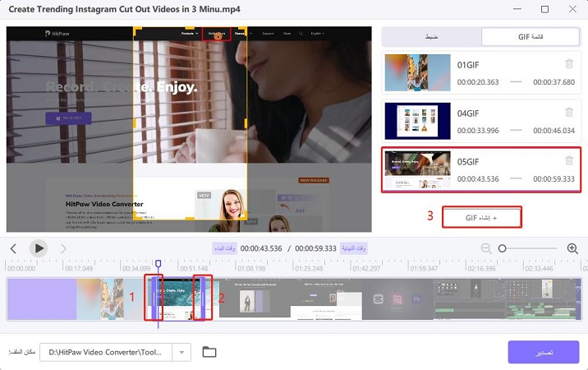The height and width of the screenshot is (370, 588).
Task: Step back to previous frame
Action: (13, 248)
